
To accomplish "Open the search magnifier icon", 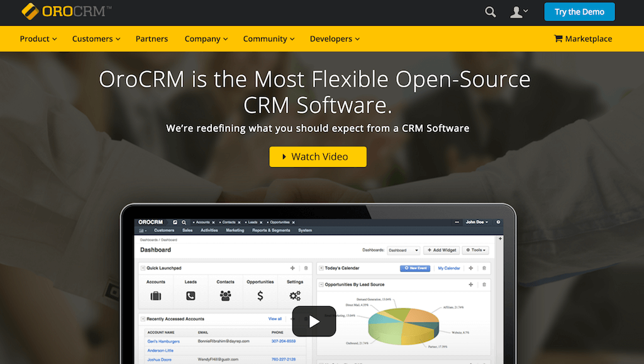I will [x=491, y=12].
